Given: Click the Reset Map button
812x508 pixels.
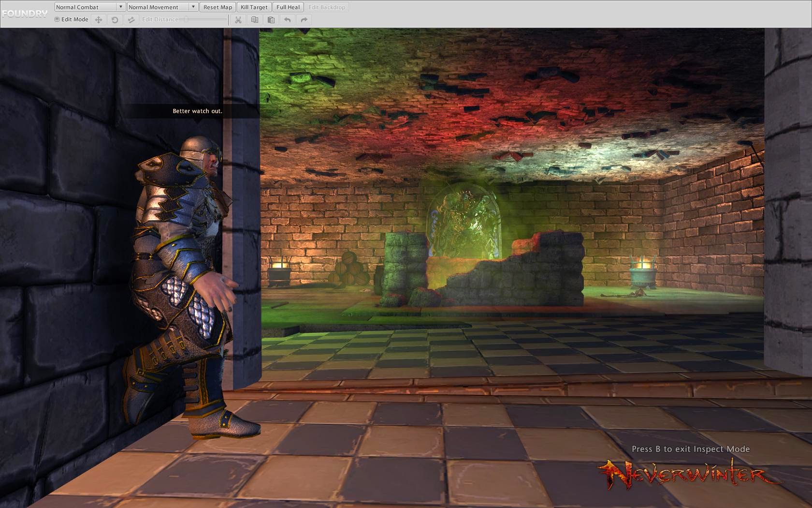Looking at the screenshot, I should pos(217,7).
